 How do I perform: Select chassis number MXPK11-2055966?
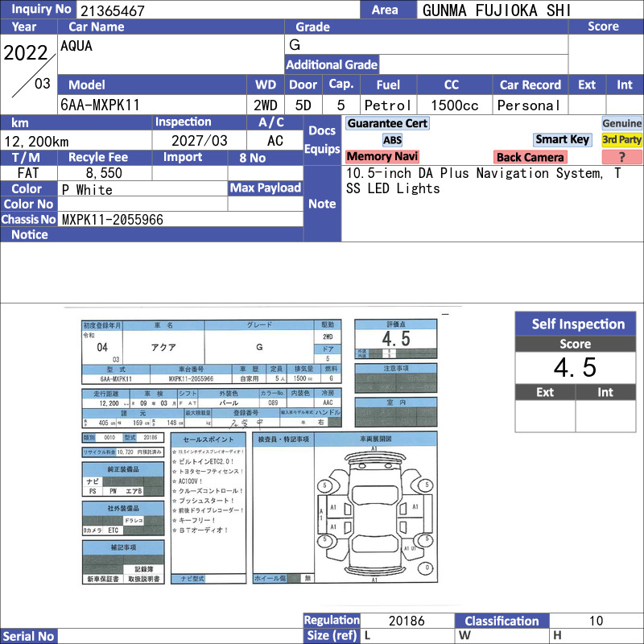tap(113, 220)
